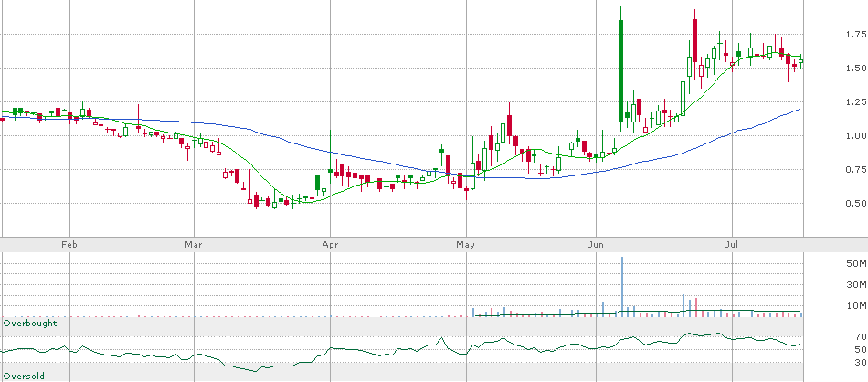
Task: Click the tallest blue volume bar in June
Action: pos(621,287)
